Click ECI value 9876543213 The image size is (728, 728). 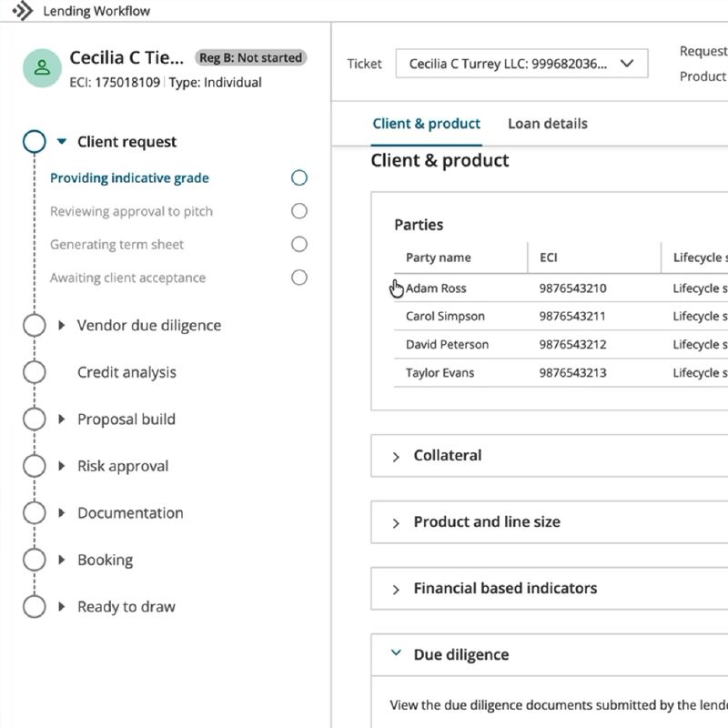point(572,373)
